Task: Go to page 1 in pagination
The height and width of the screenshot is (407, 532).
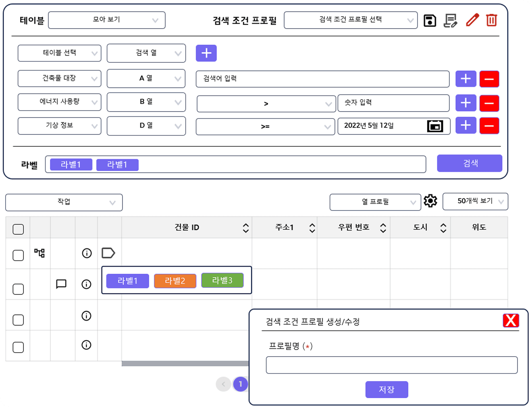Action: point(240,384)
